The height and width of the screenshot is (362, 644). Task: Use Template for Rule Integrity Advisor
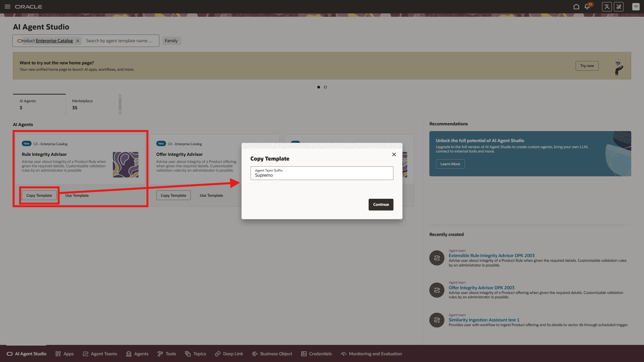77,195
